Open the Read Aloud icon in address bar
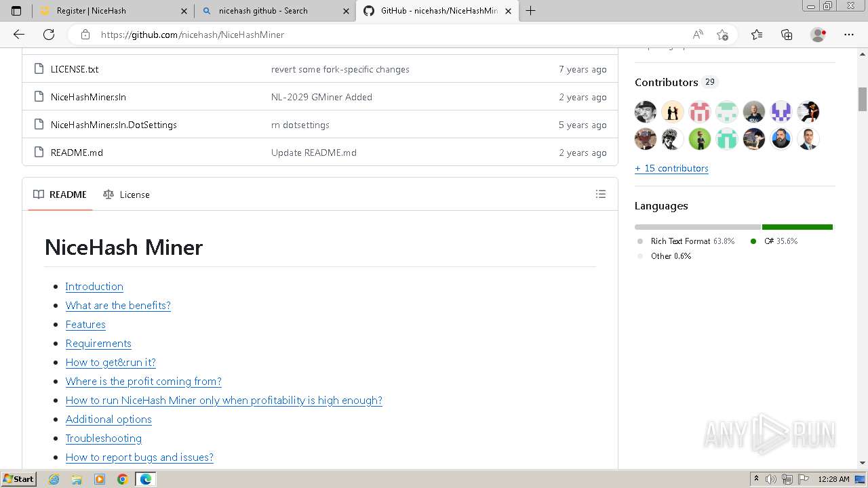 point(698,35)
